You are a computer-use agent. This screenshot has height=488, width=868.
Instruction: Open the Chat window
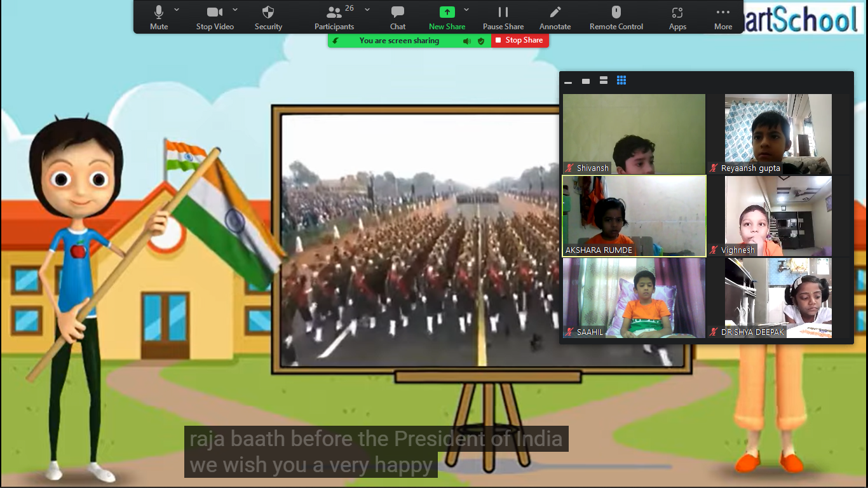point(398,17)
